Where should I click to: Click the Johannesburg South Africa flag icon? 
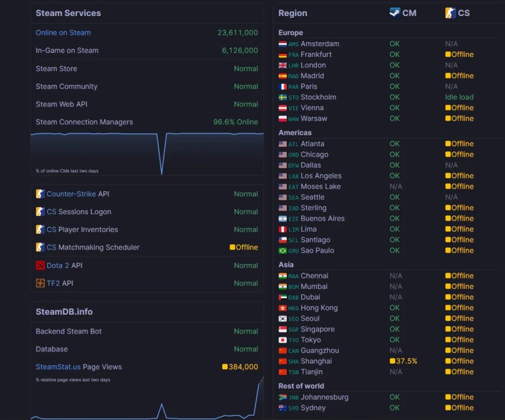click(x=283, y=397)
